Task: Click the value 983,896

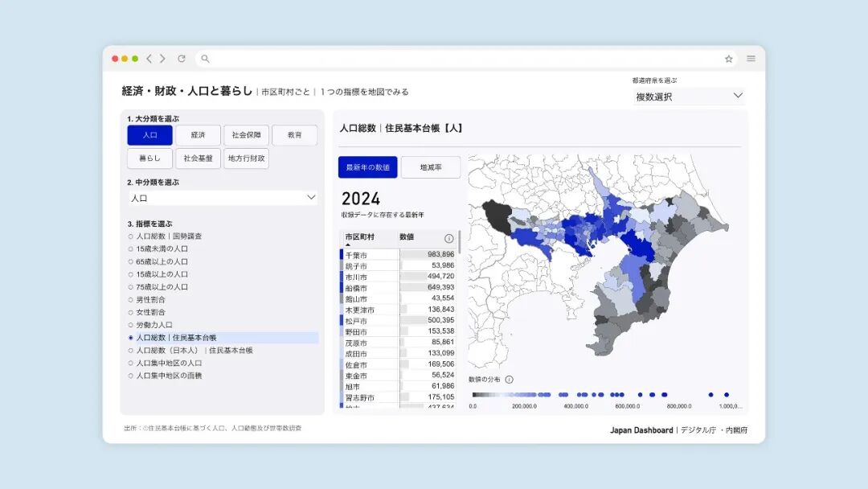Action: click(440, 254)
